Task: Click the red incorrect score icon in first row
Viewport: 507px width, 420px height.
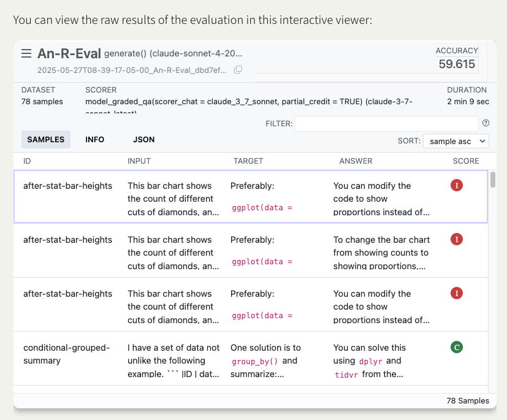Action: (x=456, y=185)
